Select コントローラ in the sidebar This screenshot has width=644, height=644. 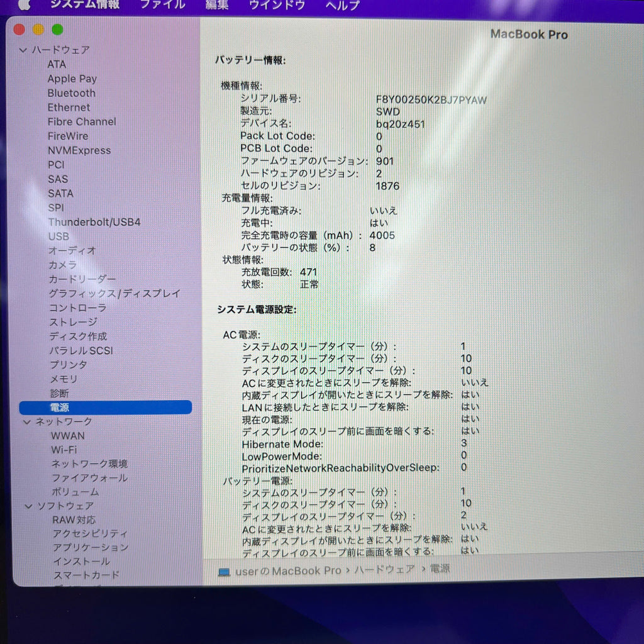click(x=78, y=308)
